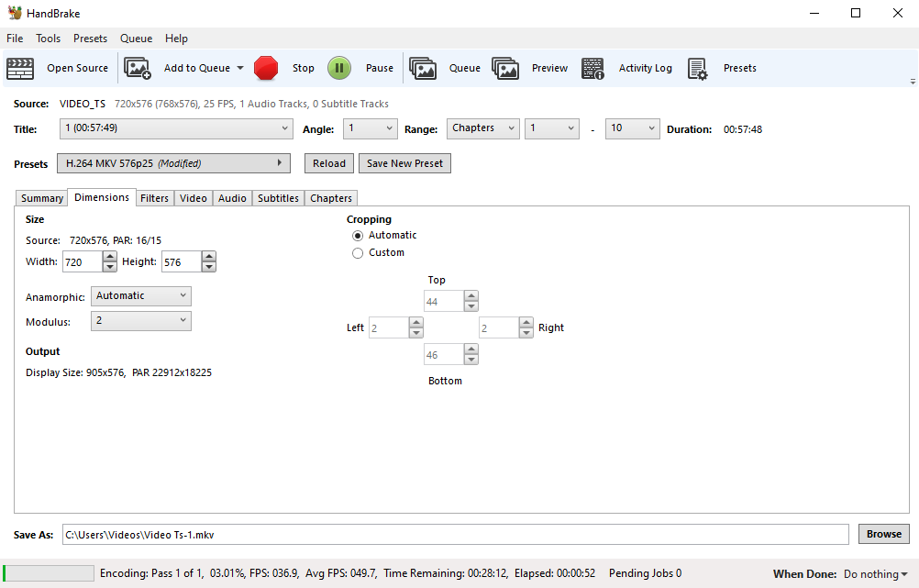Click 'Pending Jobs 0' status text

point(646,573)
